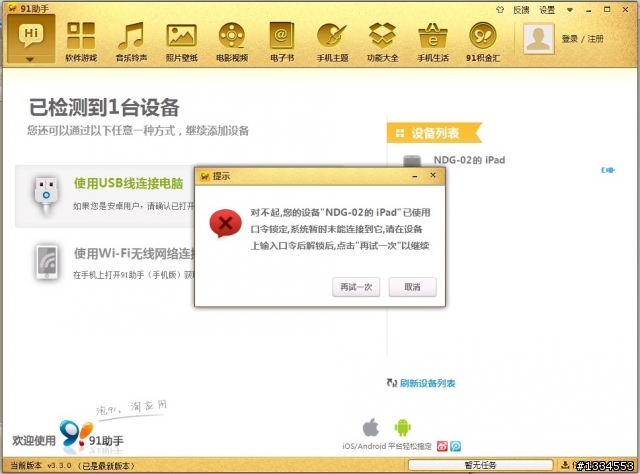The image size is (640, 474).
Task: Click the Wi-Fi phone icon
Action: pos(47,262)
